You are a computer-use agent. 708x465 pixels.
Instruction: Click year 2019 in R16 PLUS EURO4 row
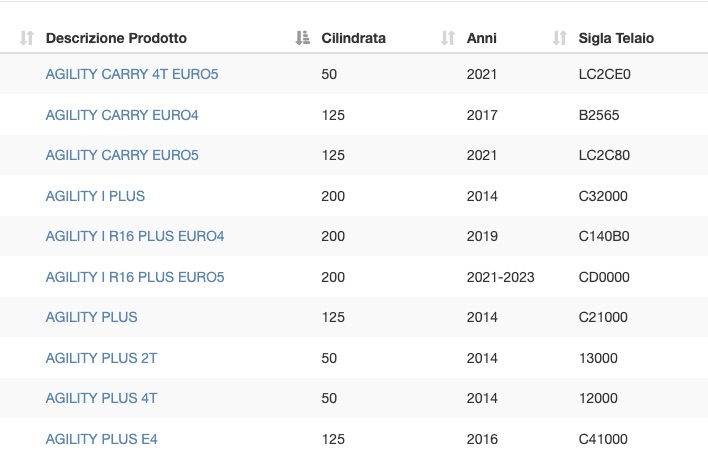[x=482, y=236]
